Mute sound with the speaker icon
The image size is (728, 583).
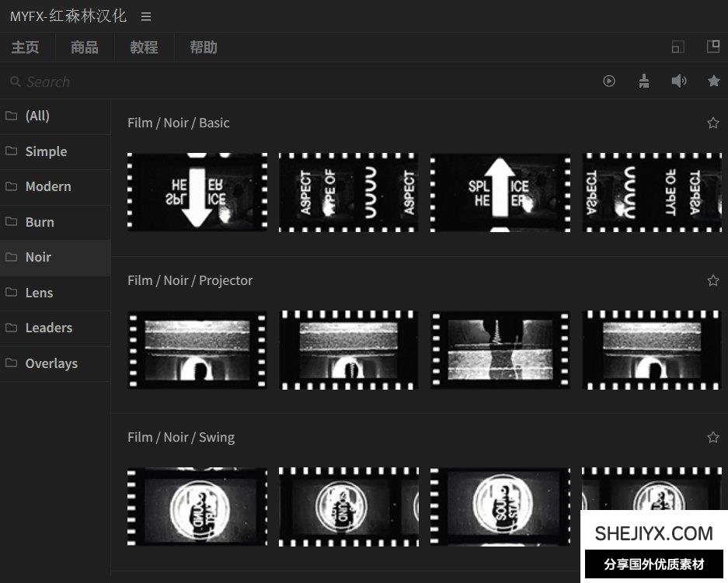click(679, 81)
